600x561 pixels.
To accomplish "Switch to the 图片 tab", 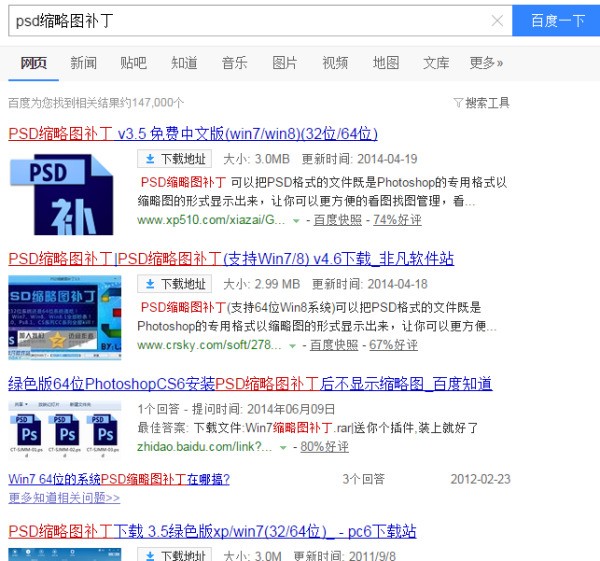I will click(285, 63).
